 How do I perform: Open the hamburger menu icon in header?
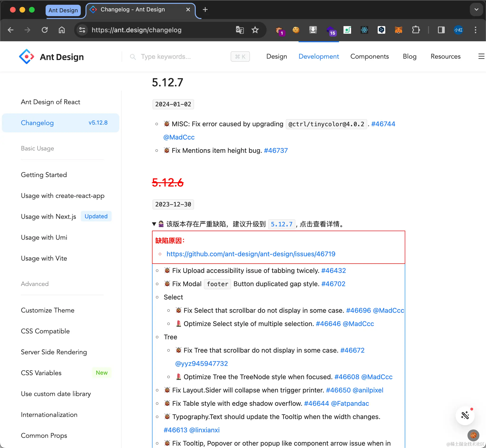(481, 56)
